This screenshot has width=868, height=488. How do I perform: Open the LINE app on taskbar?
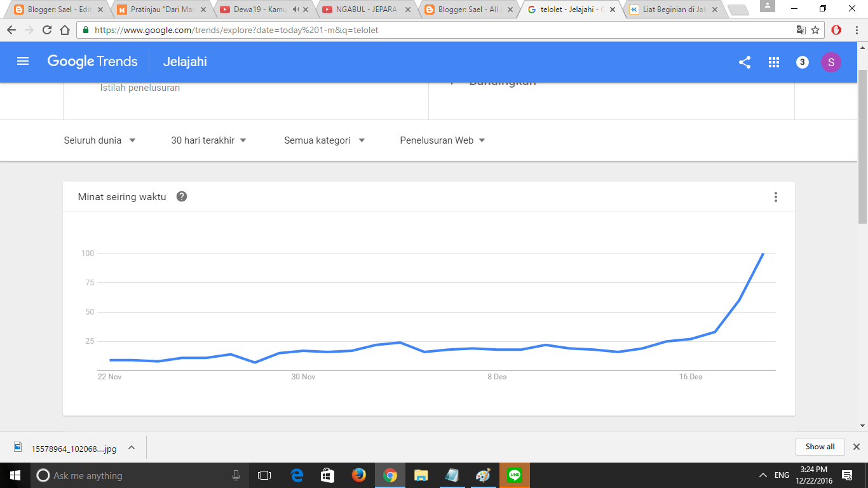tap(515, 475)
